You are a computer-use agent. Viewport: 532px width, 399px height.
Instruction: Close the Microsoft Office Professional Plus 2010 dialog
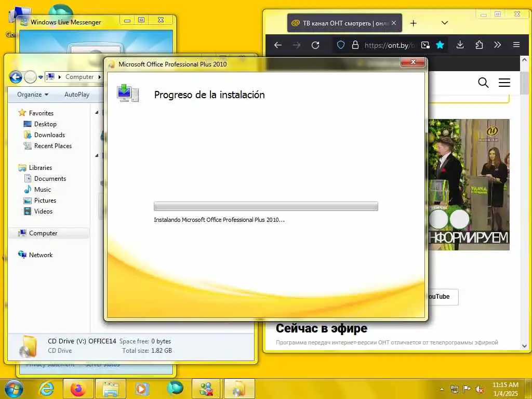(x=413, y=62)
